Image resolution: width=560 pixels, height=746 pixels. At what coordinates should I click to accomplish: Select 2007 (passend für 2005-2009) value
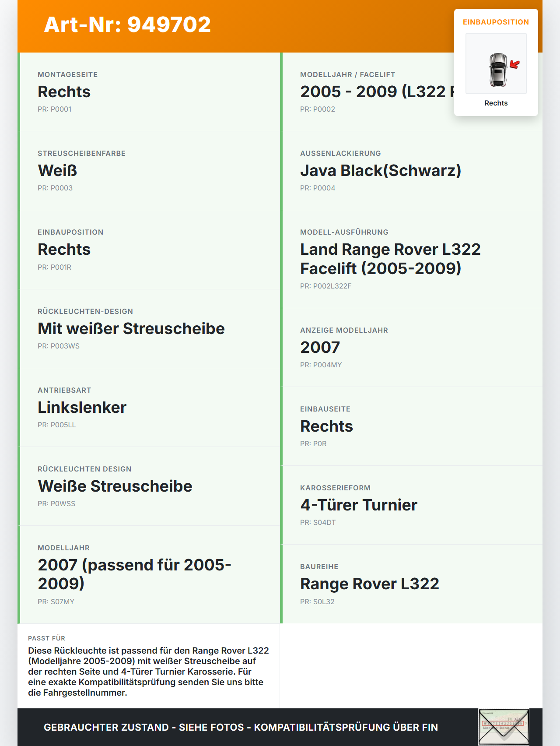[x=134, y=574]
